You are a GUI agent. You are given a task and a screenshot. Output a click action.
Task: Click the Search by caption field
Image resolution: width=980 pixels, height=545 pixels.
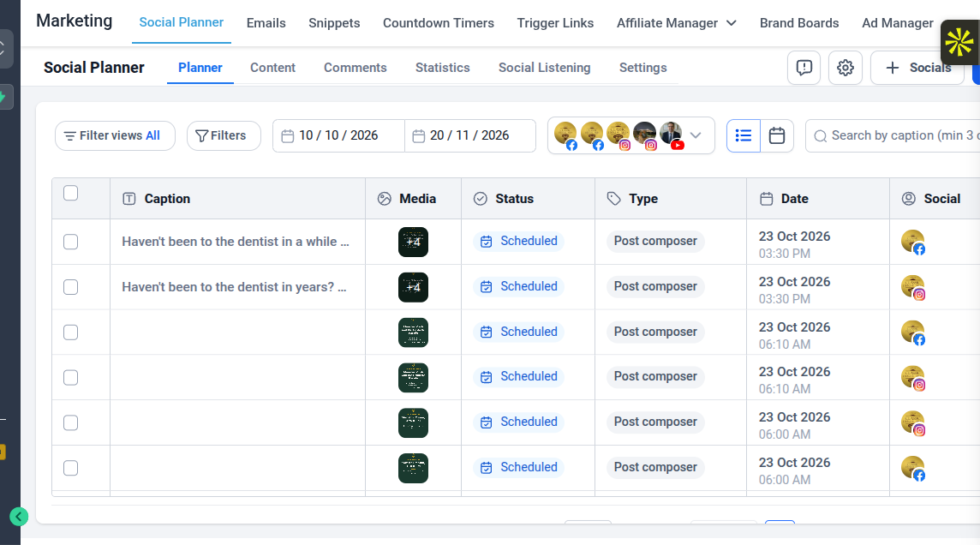[893, 135]
